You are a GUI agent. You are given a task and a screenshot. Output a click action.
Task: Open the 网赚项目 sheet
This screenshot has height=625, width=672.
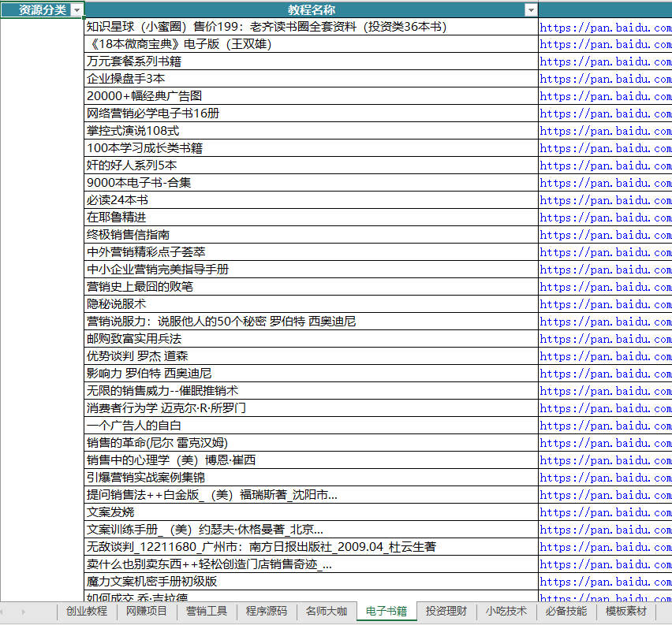[x=145, y=611]
